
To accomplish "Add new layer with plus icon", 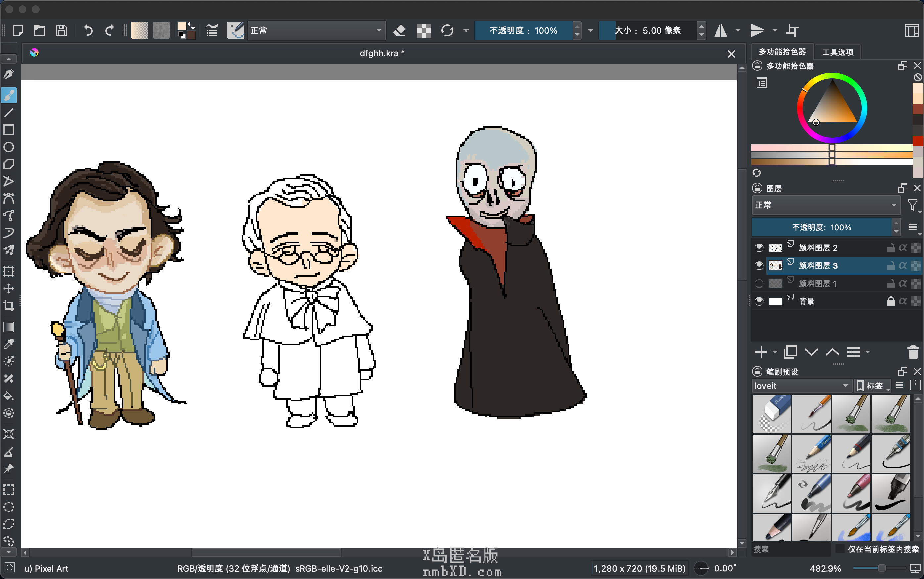I will [761, 352].
